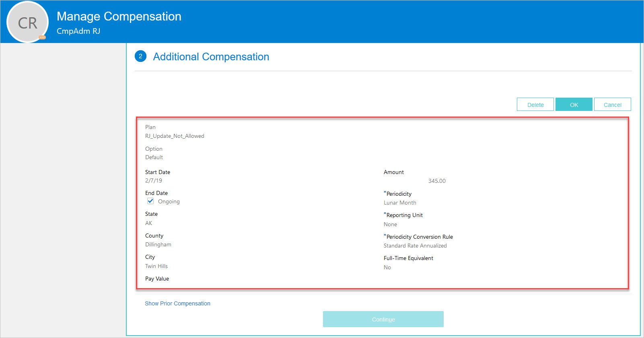Confirm with the OK button
This screenshot has width=644, height=338.
pos(574,104)
